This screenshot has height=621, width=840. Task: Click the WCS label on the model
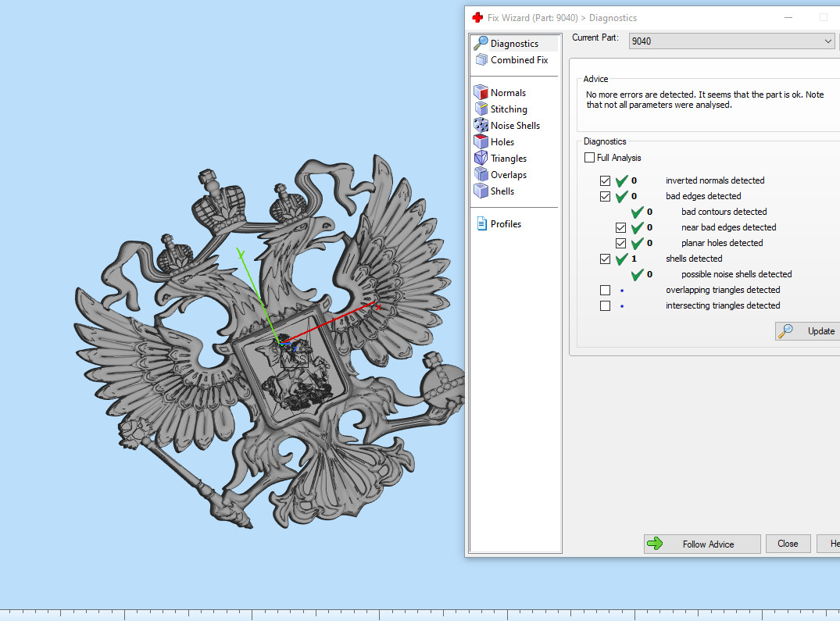pos(294,359)
